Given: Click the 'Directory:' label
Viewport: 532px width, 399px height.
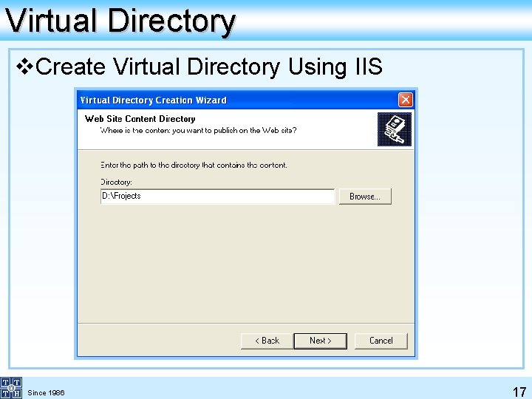Looking at the screenshot, I should tap(116, 183).
